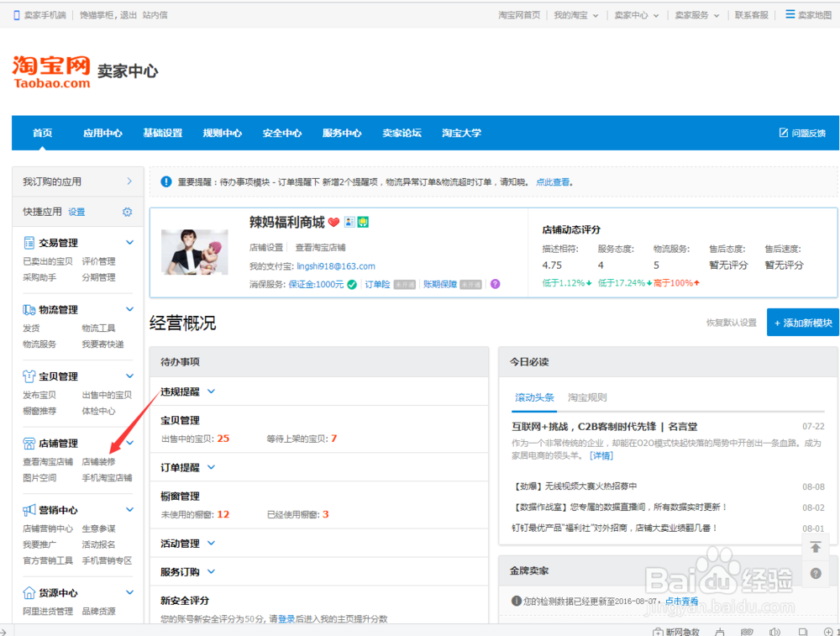Open the circular question mark helper bottom right
This screenshot has height=636, width=840.
click(815, 574)
